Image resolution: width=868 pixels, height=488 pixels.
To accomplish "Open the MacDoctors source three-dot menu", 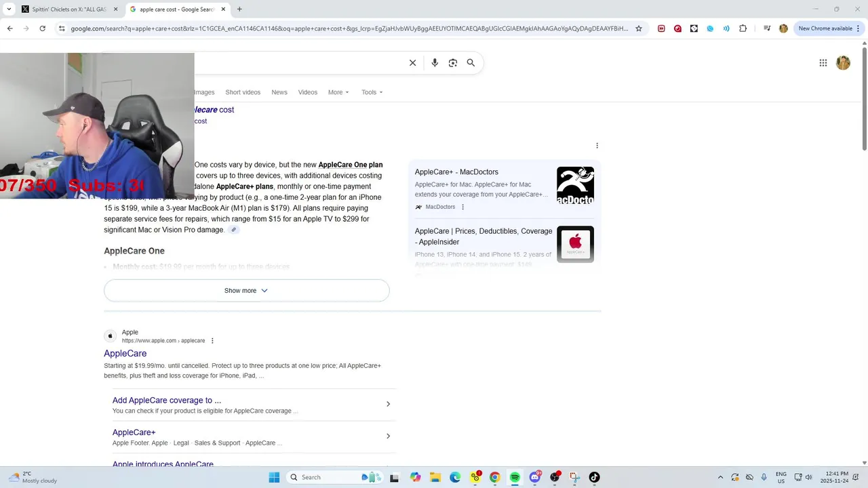I will tap(463, 207).
